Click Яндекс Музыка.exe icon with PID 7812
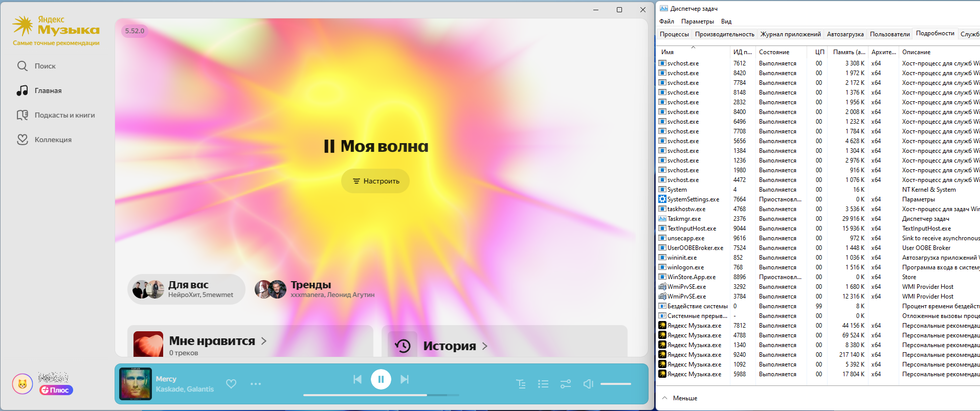 click(x=662, y=326)
